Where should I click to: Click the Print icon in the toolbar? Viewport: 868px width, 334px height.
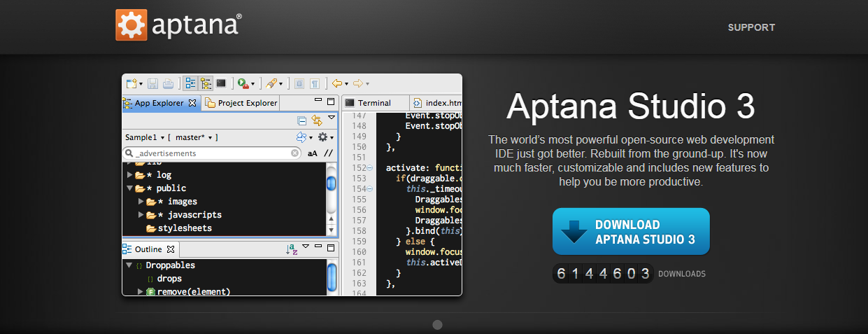coord(169,83)
